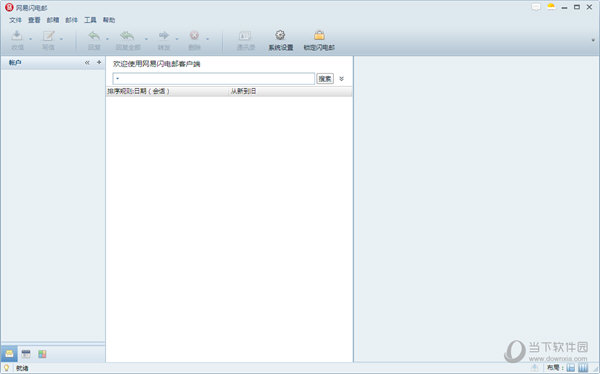Open the colorful apps icon in sidebar footer

click(42, 354)
